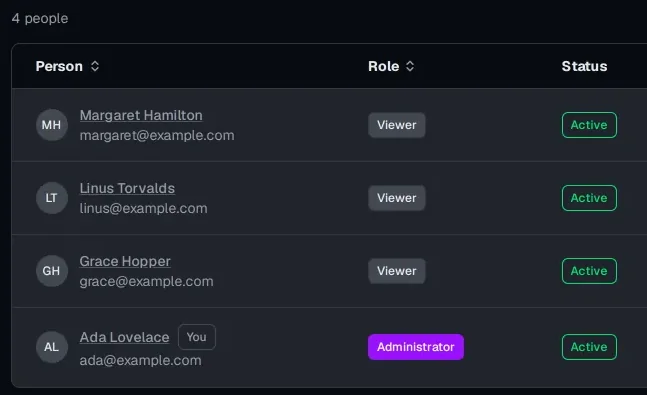Click Margaret Hamilton's Active status badge
647x395 pixels.
coord(589,125)
